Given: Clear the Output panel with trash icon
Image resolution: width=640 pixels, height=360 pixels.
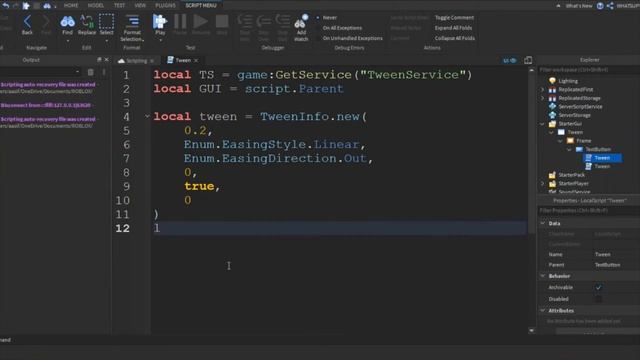Looking at the screenshot, I should (x=91, y=72).
